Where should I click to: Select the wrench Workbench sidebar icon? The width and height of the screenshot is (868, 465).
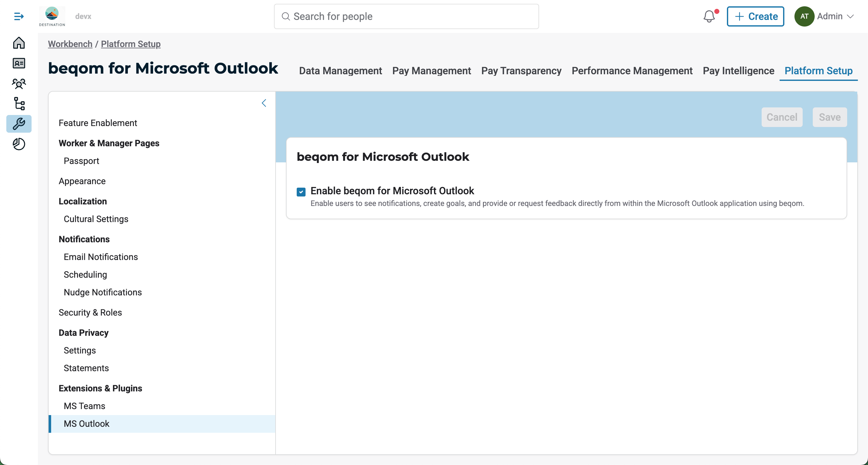point(19,124)
